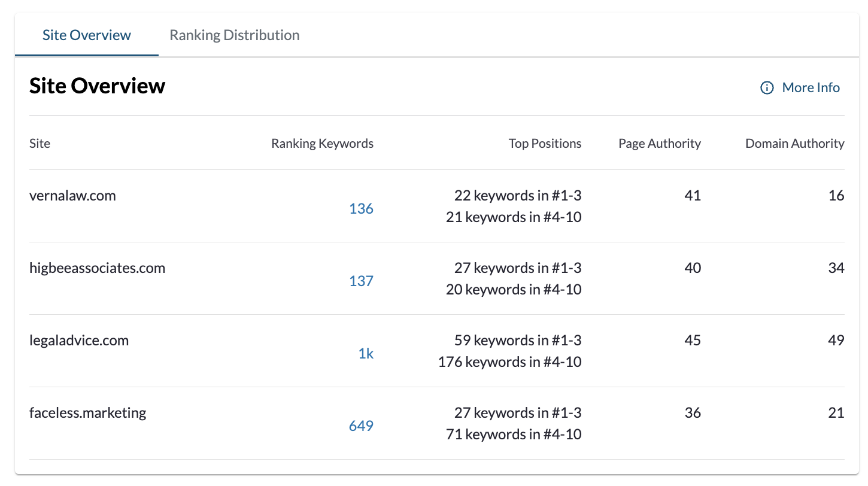The width and height of the screenshot is (868, 486).
Task: Open vernalaw.com's 136 ranking keywords link
Action: tap(361, 209)
